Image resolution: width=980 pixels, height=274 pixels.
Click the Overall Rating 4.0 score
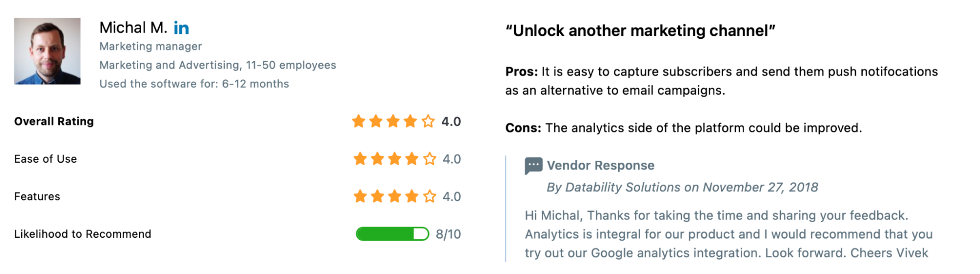(x=451, y=122)
